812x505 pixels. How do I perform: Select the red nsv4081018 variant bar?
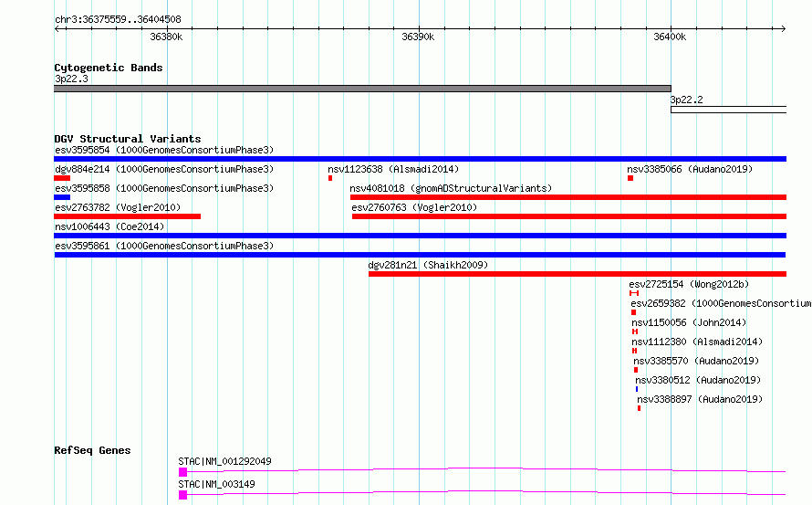(568, 197)
